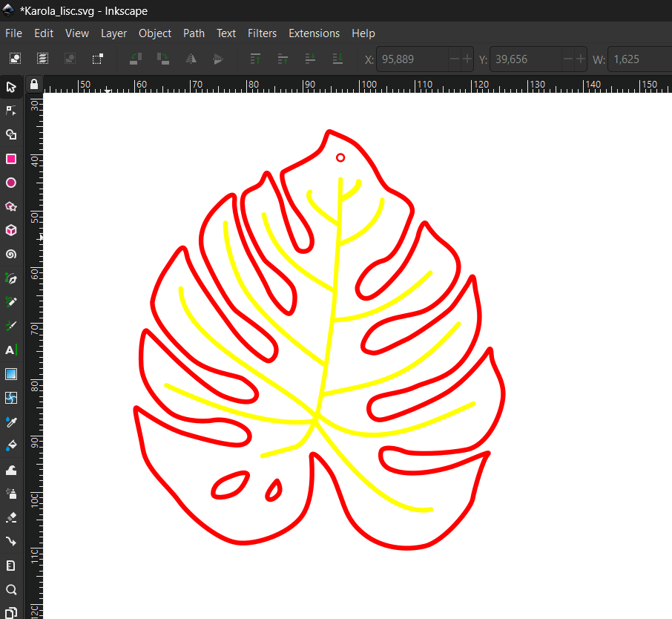
Task: Click Select All objects toolbar icon
Action: click(x=15, y=59)
